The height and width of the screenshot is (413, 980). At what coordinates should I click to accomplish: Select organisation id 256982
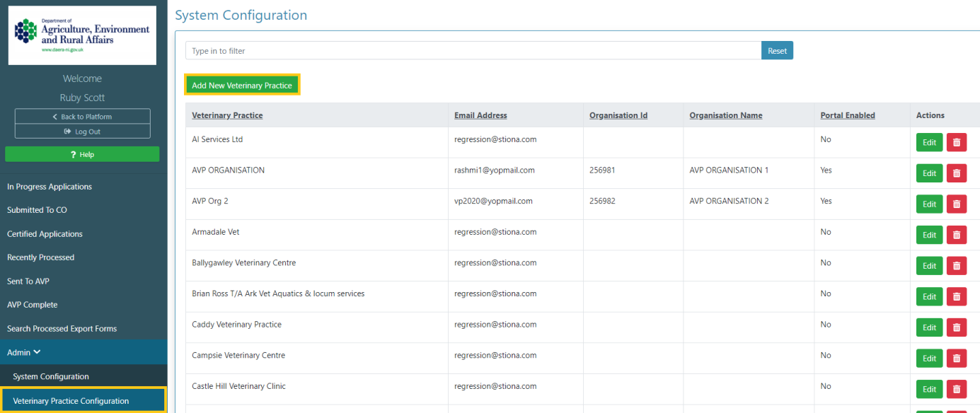[x=602, y=201]
